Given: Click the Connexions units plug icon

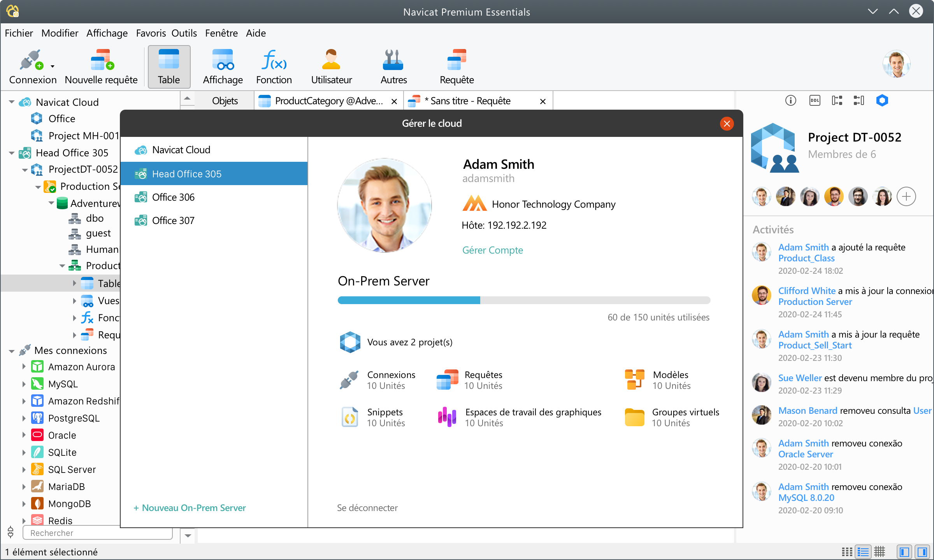Looking at the screenshot, I should click(349, 380).
